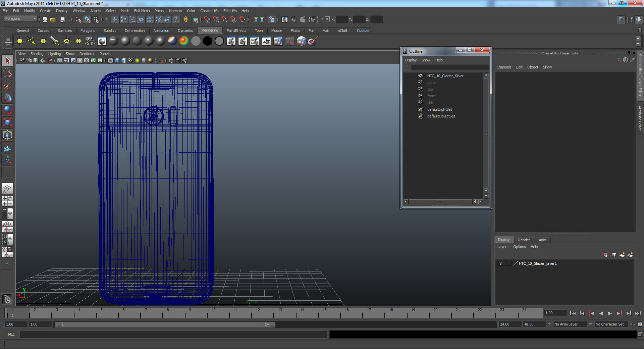Assign the ramp shader rainbow sphere
644x349 pixels.
184,41
